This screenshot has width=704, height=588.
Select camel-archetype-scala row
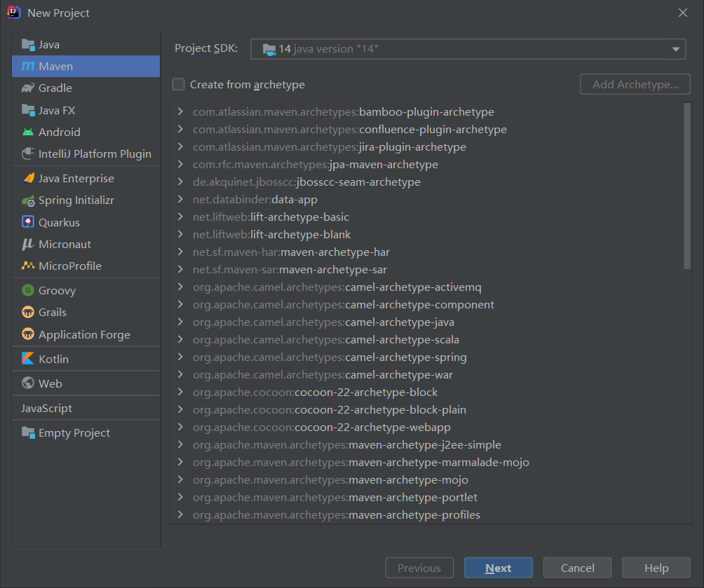pos(428,339)
